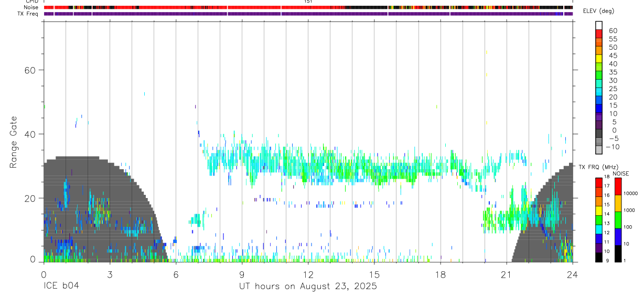Viewport: 644px width, 297px height.
Task: Click the '9' hour tick label on time axis
Action: pyautogui.click(x=242, y=274)
